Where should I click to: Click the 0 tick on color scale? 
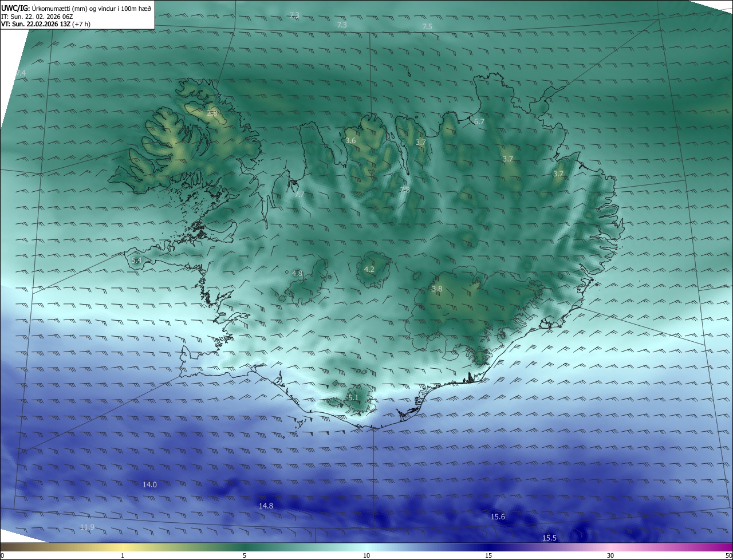pyautogui.click(x=2, y=556)
